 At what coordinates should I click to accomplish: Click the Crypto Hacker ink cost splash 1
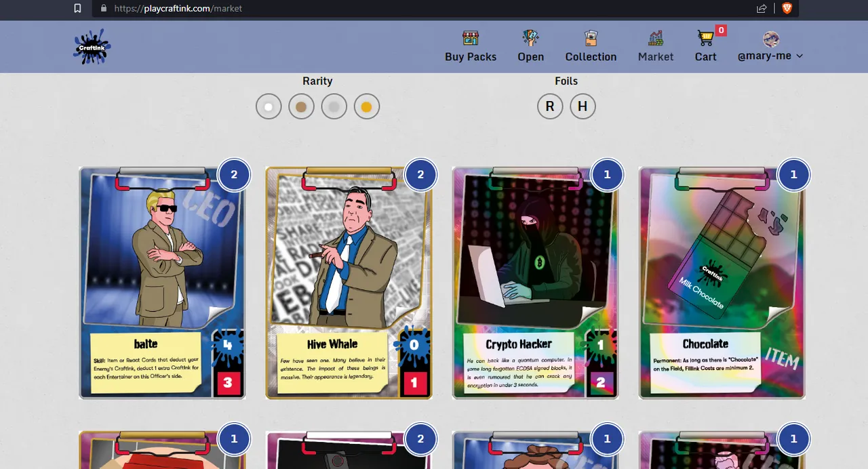pos(601,346)
